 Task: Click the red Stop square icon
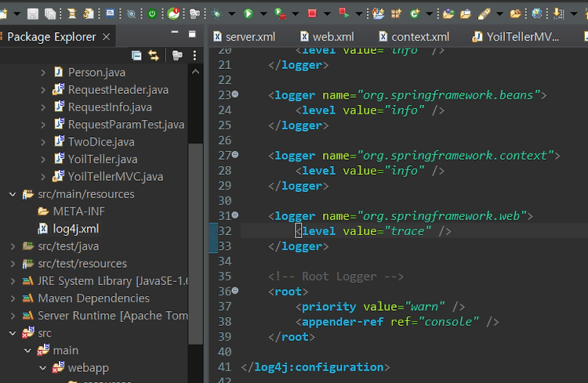[x=311, y=13]
